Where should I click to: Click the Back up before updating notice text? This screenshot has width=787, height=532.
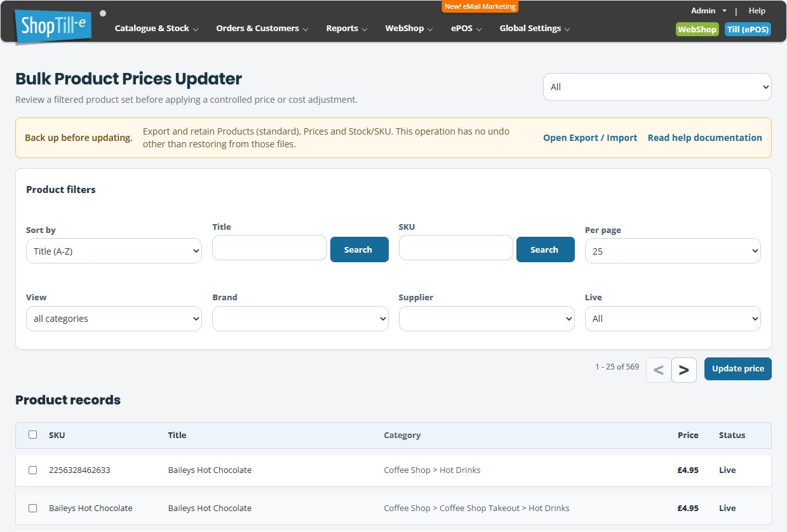point(79,138)
